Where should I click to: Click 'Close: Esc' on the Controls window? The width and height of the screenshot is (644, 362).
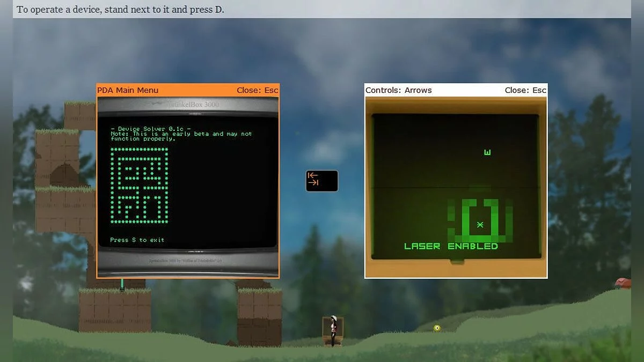tap(525, 90)
